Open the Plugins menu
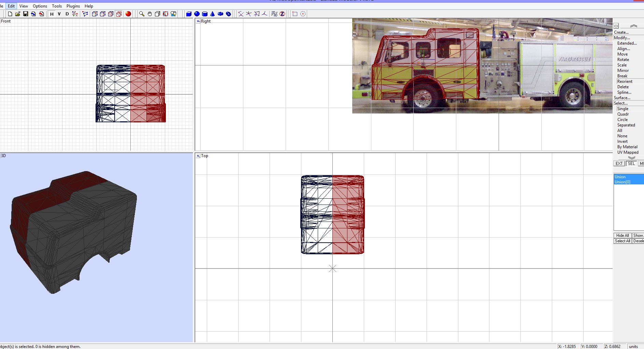Viewport: 644px width, 349px height. point(73,6)
